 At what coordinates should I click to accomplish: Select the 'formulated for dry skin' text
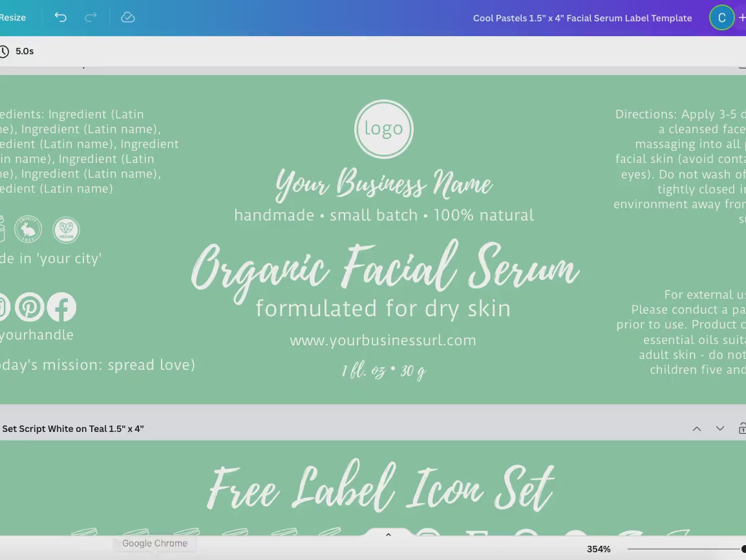[383, 308]
